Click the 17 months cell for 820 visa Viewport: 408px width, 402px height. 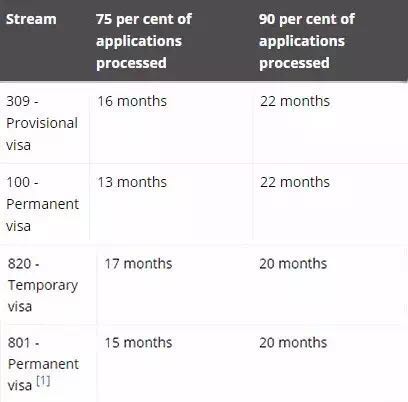point(138,264)
